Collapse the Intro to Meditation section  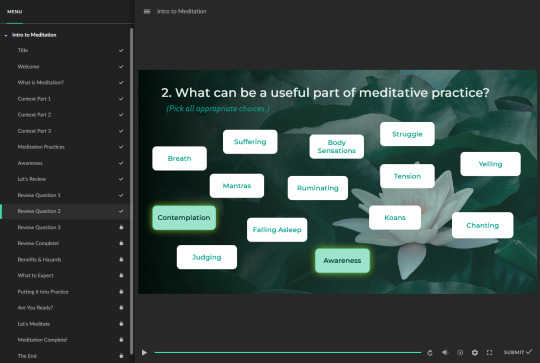[6, 35]
